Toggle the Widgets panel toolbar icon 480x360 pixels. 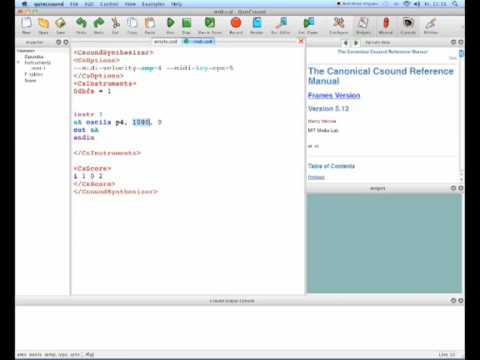tap(363, 25)
